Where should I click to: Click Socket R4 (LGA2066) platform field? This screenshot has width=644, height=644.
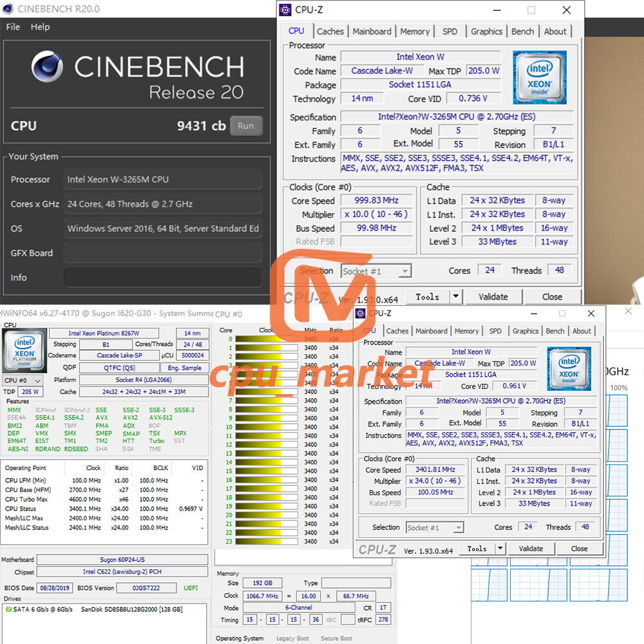tap(144, 380)
